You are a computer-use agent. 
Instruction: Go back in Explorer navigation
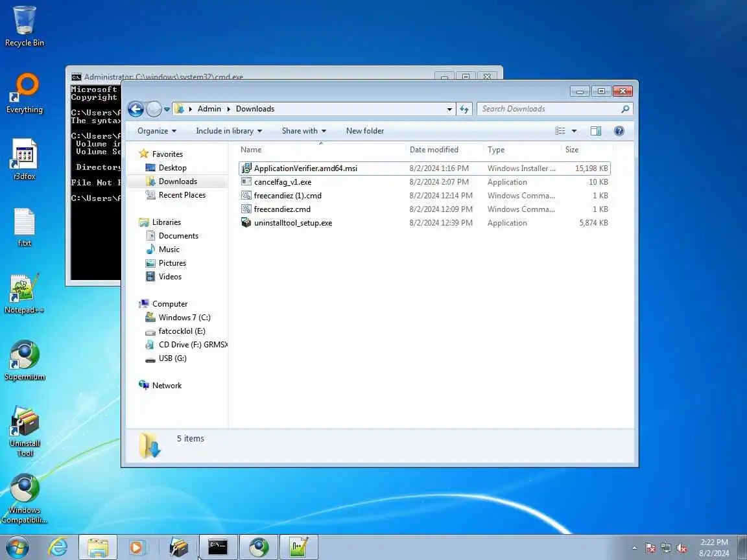coord(136,109)
